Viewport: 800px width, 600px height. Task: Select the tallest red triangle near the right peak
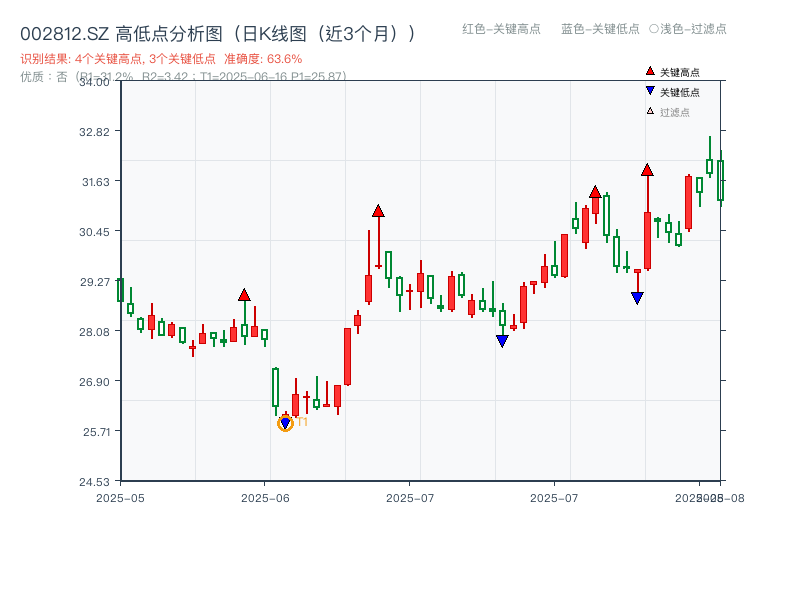(647, 170)
